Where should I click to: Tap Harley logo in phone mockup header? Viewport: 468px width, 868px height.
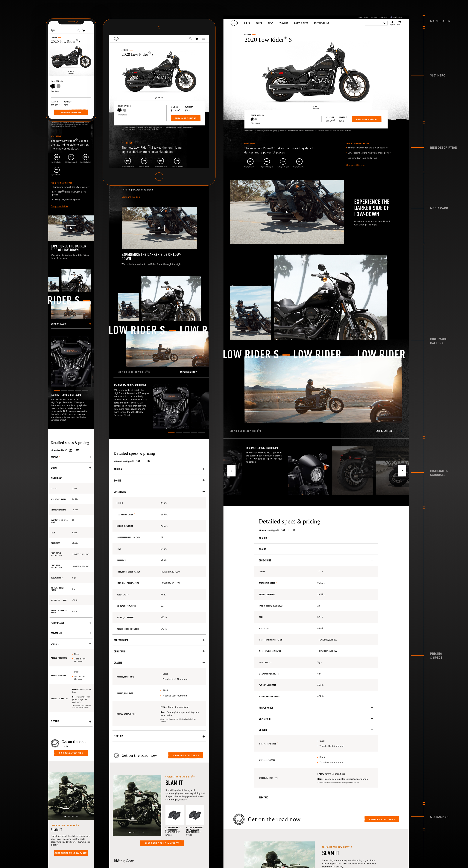coord(53,30)
